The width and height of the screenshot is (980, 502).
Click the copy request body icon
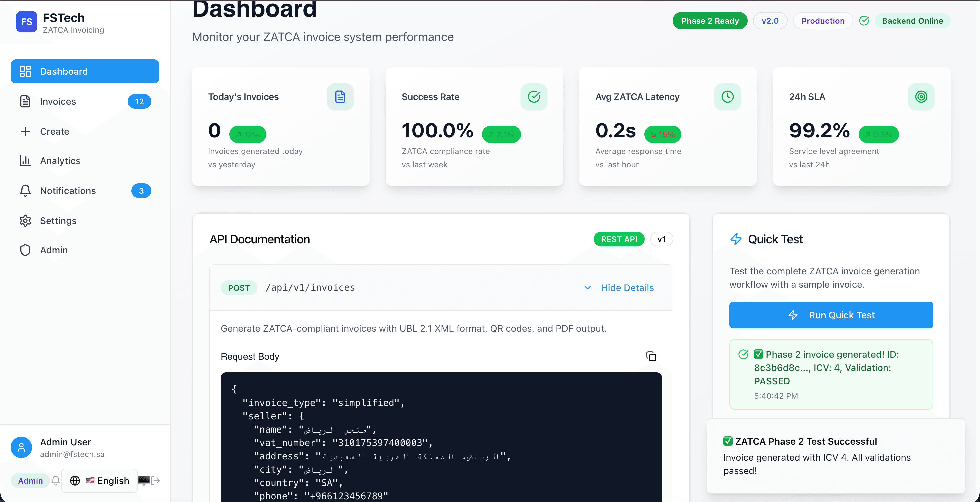coord(651,356)
